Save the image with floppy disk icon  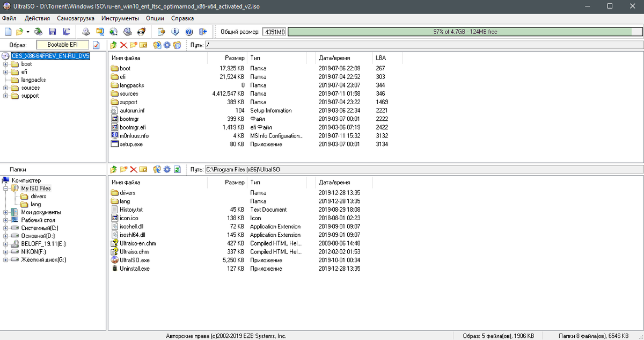52,32
